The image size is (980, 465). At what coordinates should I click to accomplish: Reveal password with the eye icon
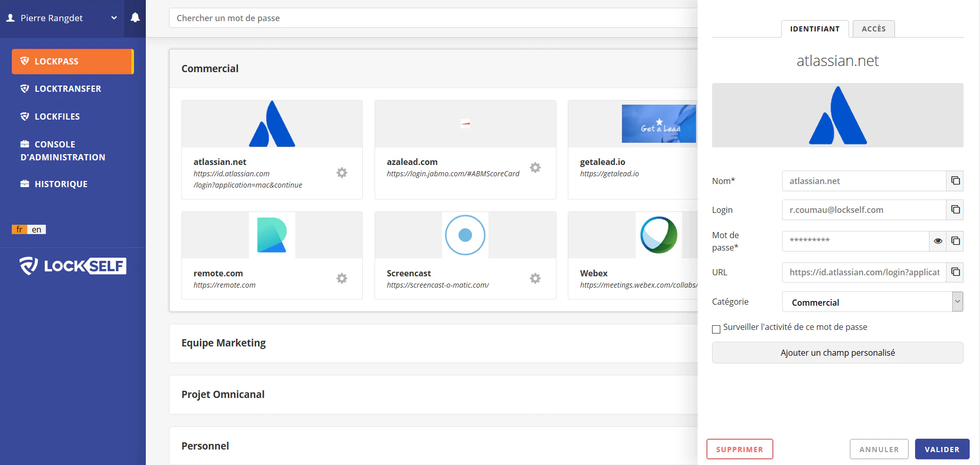(938, 241)
